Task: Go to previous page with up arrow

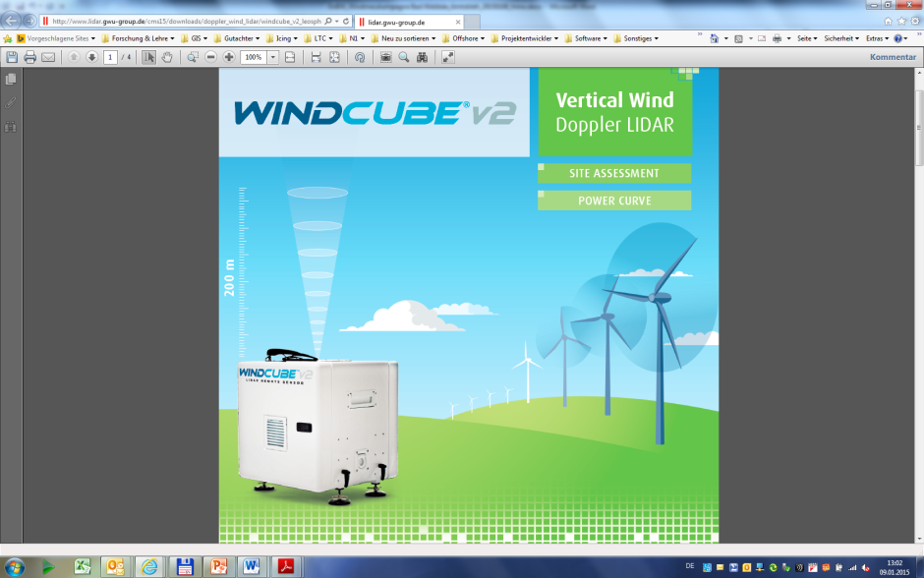Action: point(74,57)
